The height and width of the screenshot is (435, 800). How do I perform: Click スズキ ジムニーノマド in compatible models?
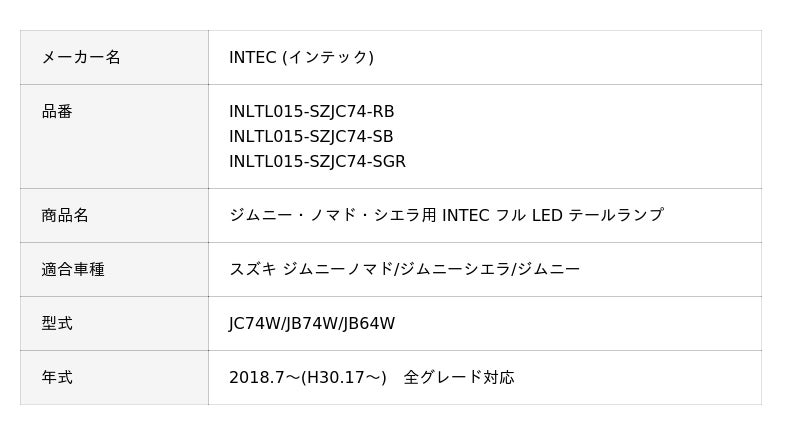pyautogui.click(x=311, y=269)
